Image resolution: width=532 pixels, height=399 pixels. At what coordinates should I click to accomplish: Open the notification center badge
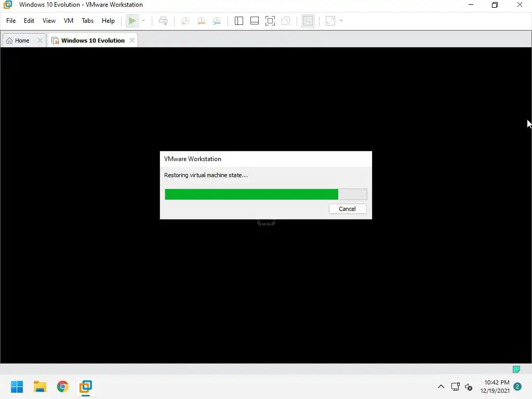[x=517, y=387]
